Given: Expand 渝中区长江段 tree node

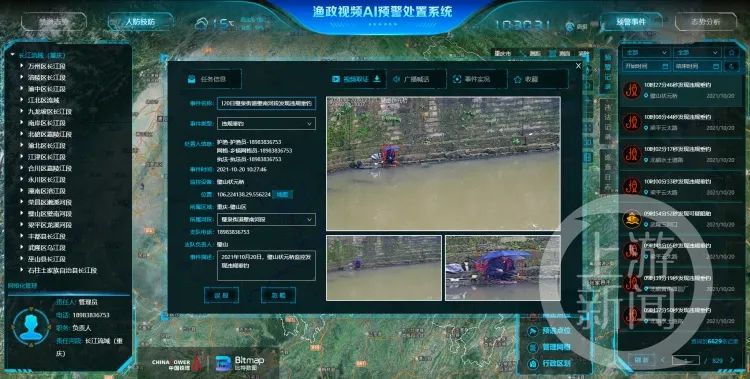Looking at the screenshot, I should point(22,89).
